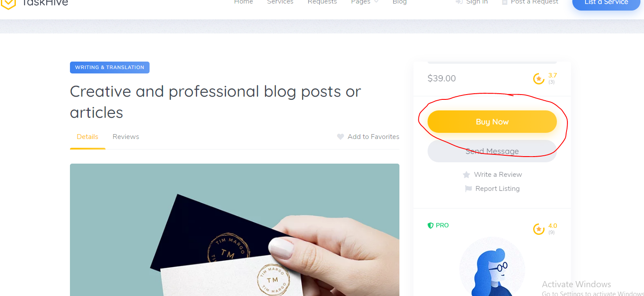Click the star icon next to Write a Review

pyautogui.click(x=466, y=175)
